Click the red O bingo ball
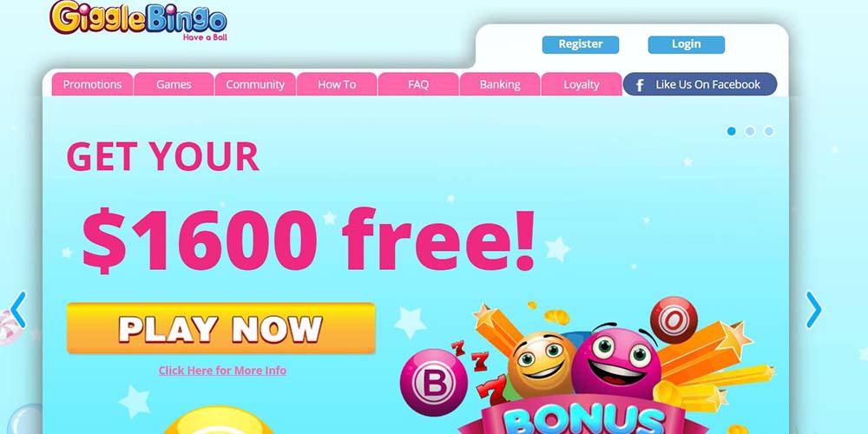Image resolution: width=868 pixels, height=434 pixels. pyautogui.click(x=674, y=320)
